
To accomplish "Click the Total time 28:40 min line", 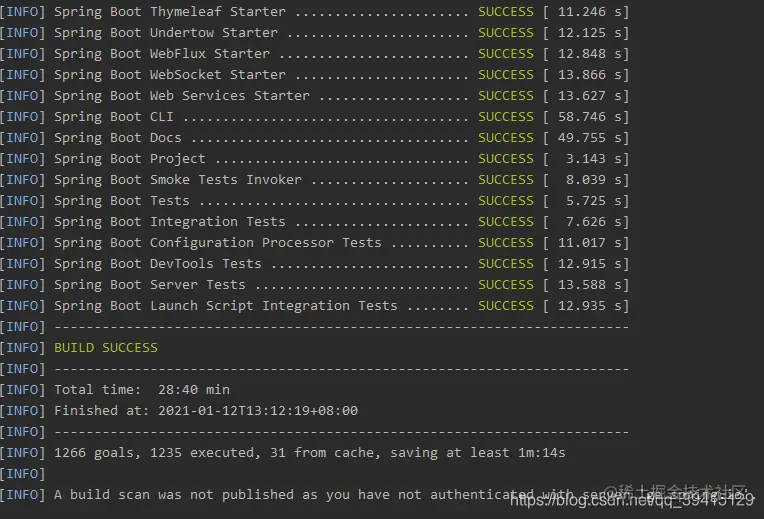I will pyautogui.click(x=142, y=389).
